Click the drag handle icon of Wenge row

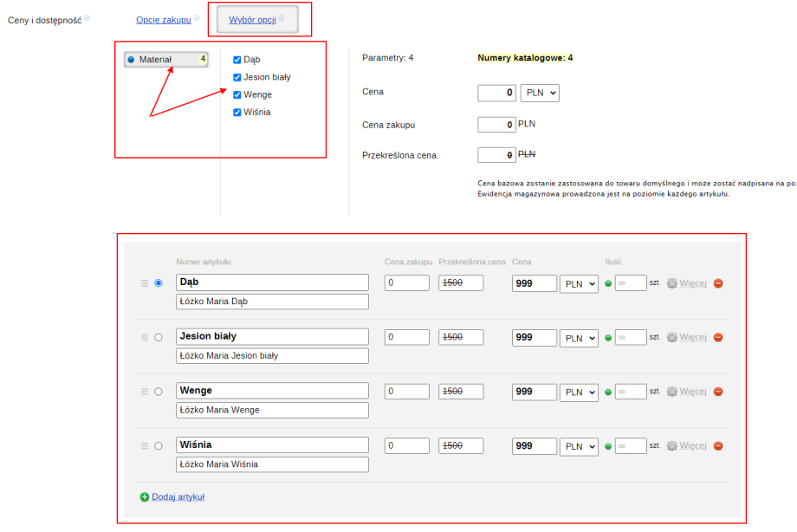(145, 392)
